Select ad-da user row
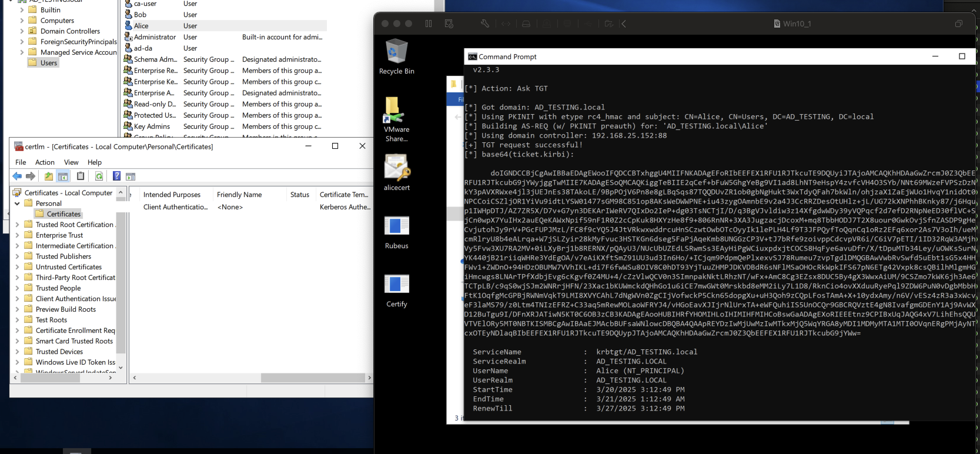The image size is (980, 454). pos(225,48)
